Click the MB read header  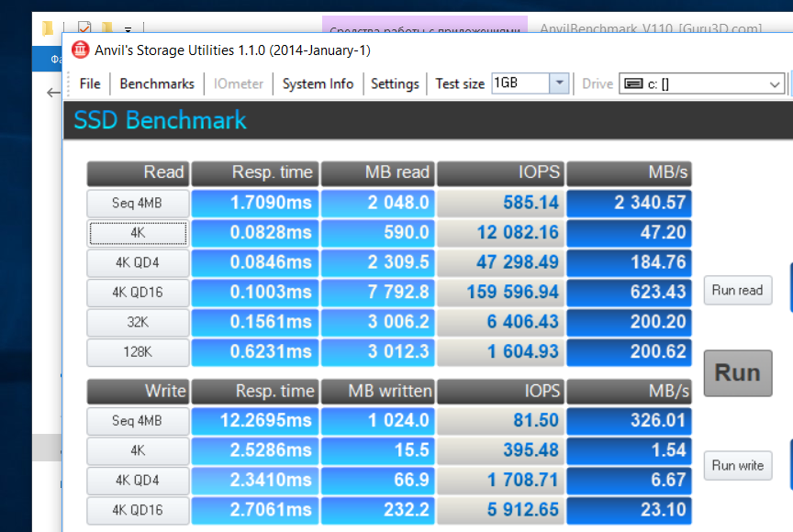pos(377,173)
